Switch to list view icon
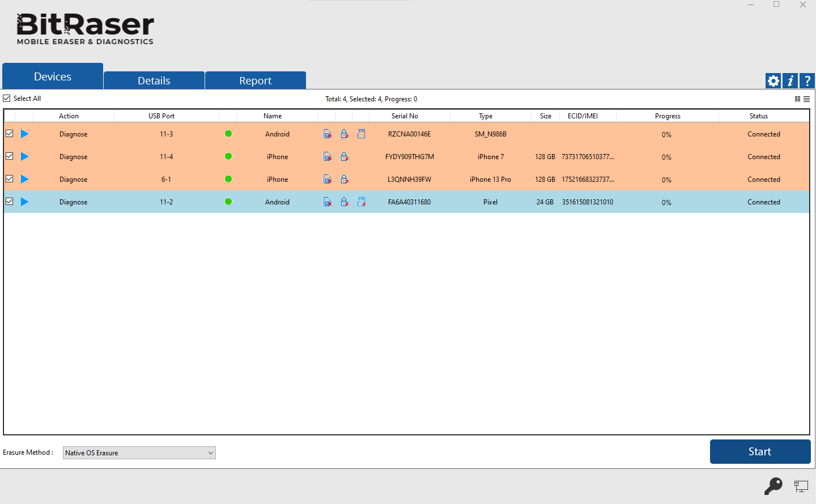Image resolution: width=816 pixels, height=504 pixels. [806, 99]
